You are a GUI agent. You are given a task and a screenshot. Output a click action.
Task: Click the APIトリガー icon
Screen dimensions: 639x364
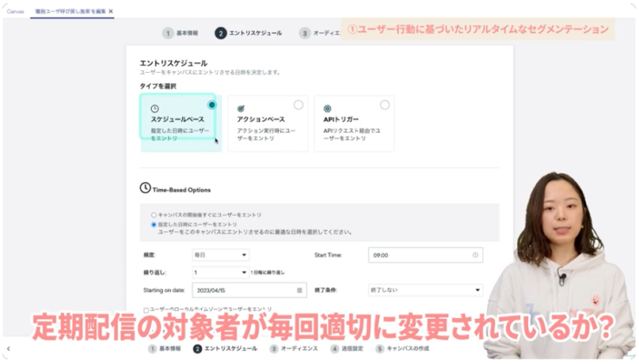327,108
